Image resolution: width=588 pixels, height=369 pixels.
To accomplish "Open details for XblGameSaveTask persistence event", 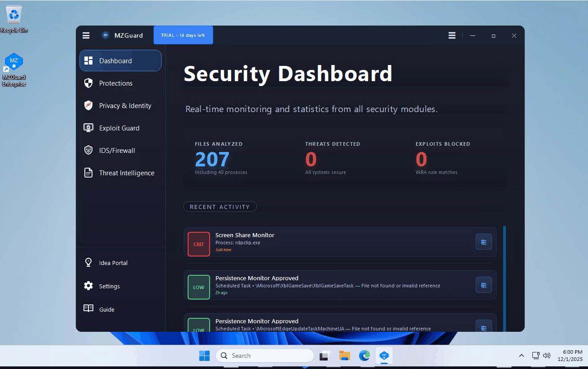I will 483,285.
